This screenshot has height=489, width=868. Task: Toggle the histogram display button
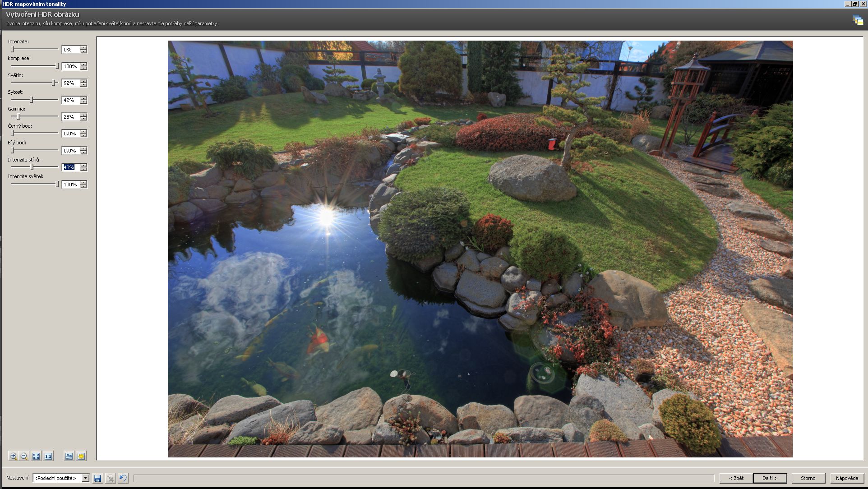pos(69,456)
